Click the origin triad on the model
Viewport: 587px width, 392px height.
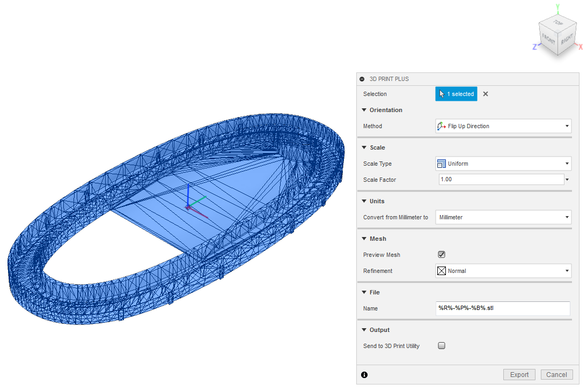point(187,206)
